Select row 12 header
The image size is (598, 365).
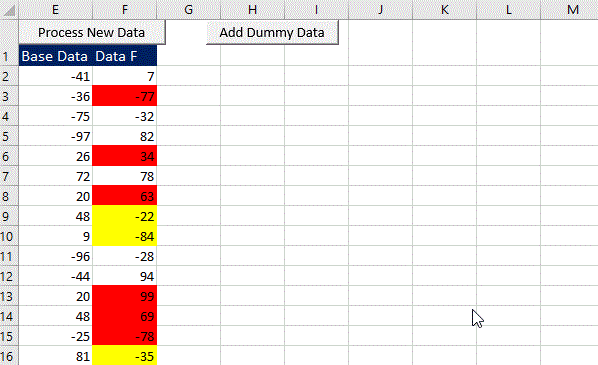click(x=9, y=276)
